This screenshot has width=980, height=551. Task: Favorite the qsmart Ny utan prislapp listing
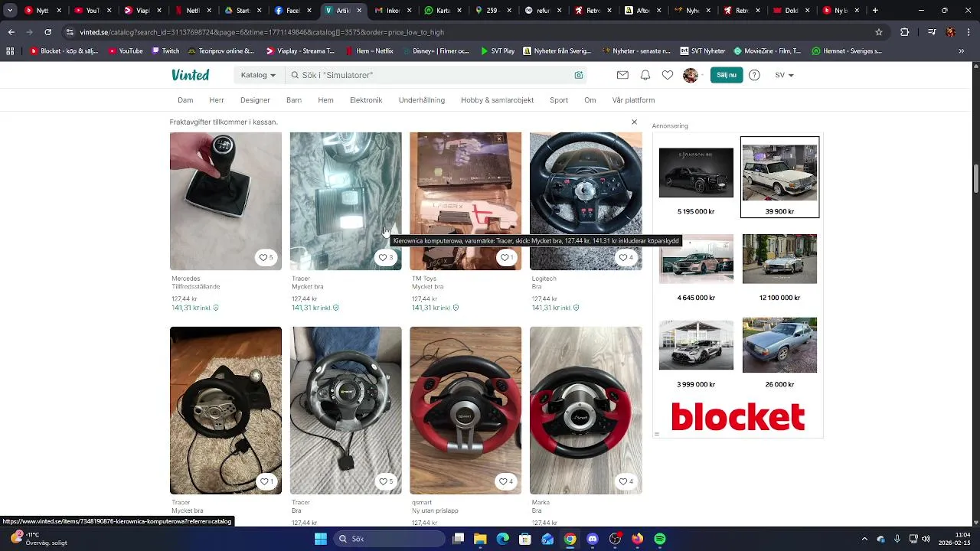pyautogui.click(x=506, y=481)
